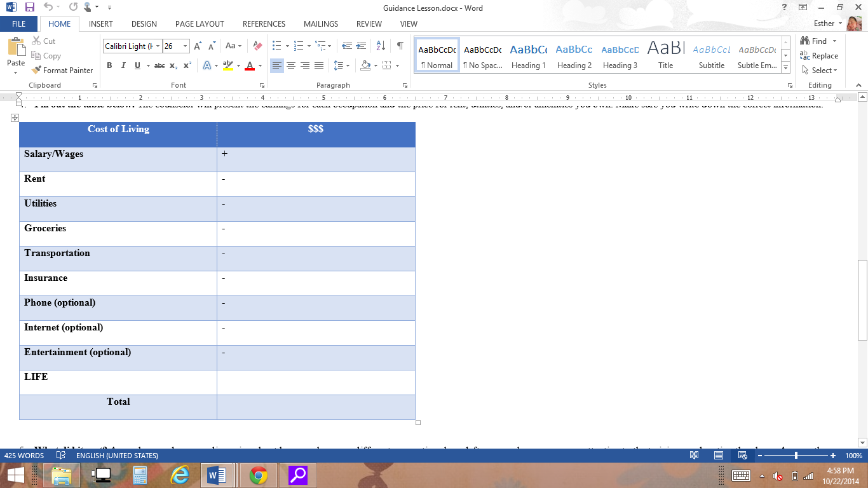
Task: Apply the yellow text highlight color
Action: tap(228, 65)
